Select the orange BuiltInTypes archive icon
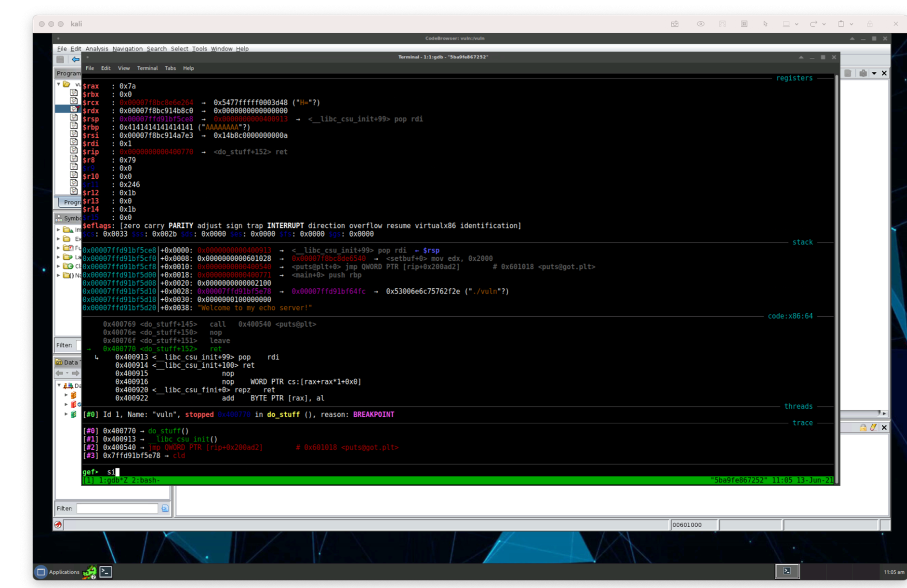The image size is (907, 588). click(73, 395)
